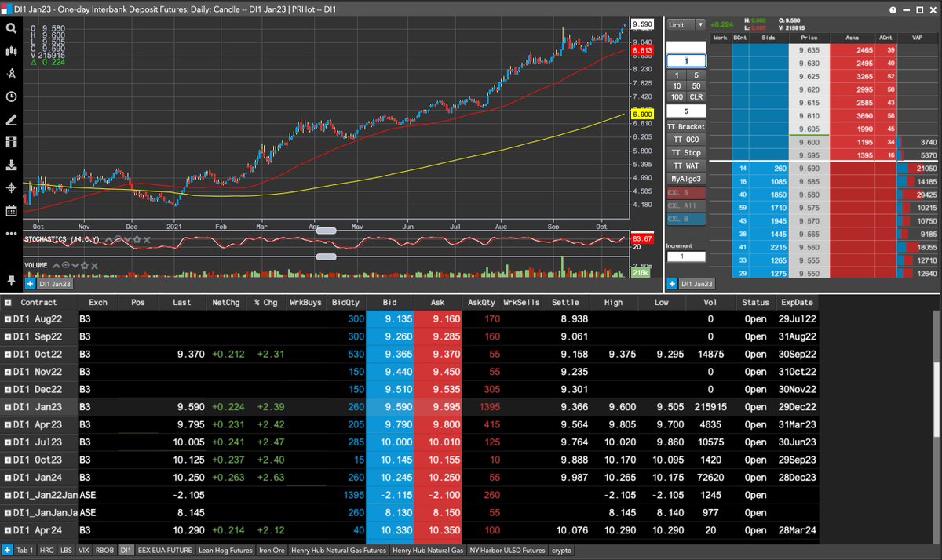942x560 pixels.
Task: Switch to the HRC workspace tab
Action: (47, 551)
